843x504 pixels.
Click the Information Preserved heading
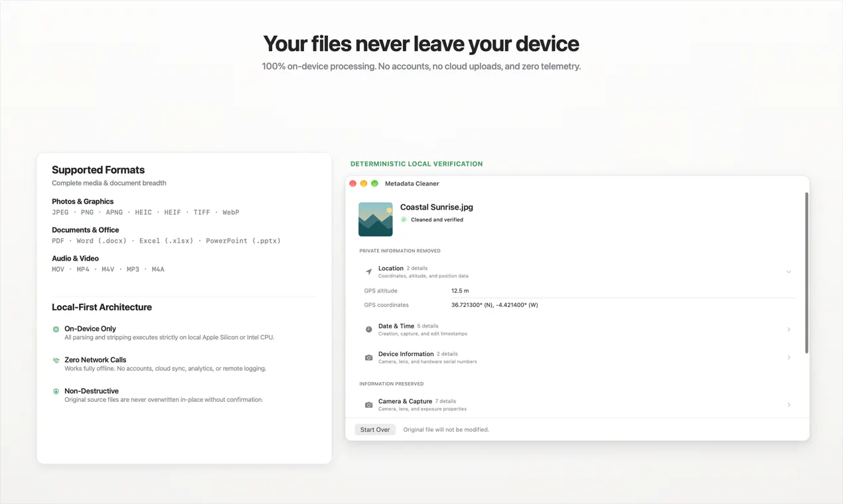(x=391, y=384)
